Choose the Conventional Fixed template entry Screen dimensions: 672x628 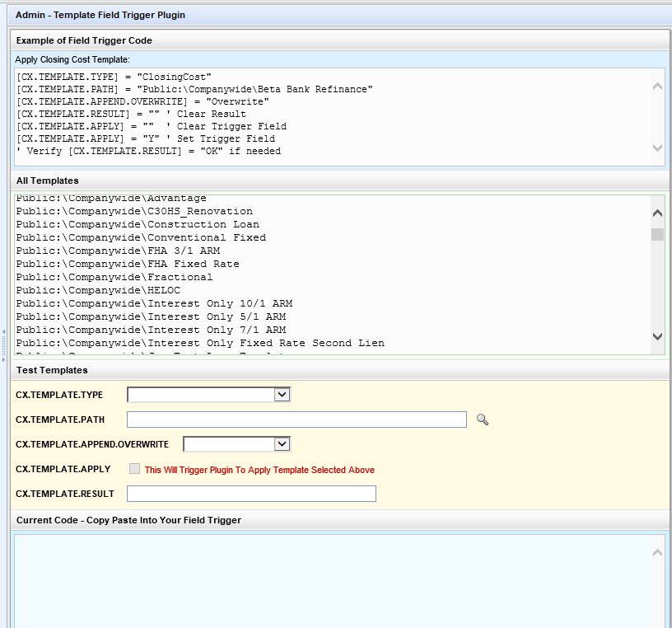[141, 237]
